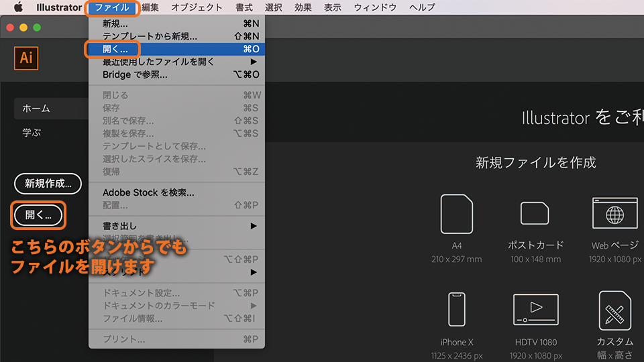This screenshot has width=644, height=362.
Task: Click the 配置... menu entry
Action: 176,205
